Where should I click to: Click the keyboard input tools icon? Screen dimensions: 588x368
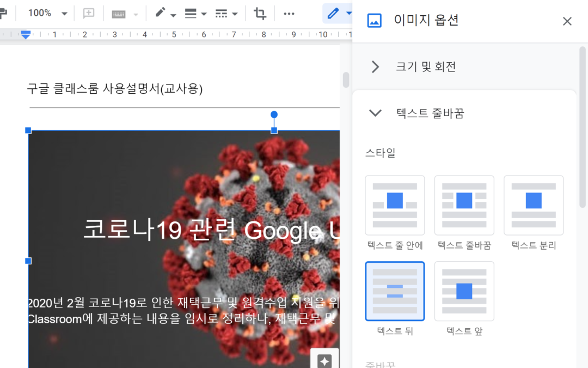coord(119,14)
